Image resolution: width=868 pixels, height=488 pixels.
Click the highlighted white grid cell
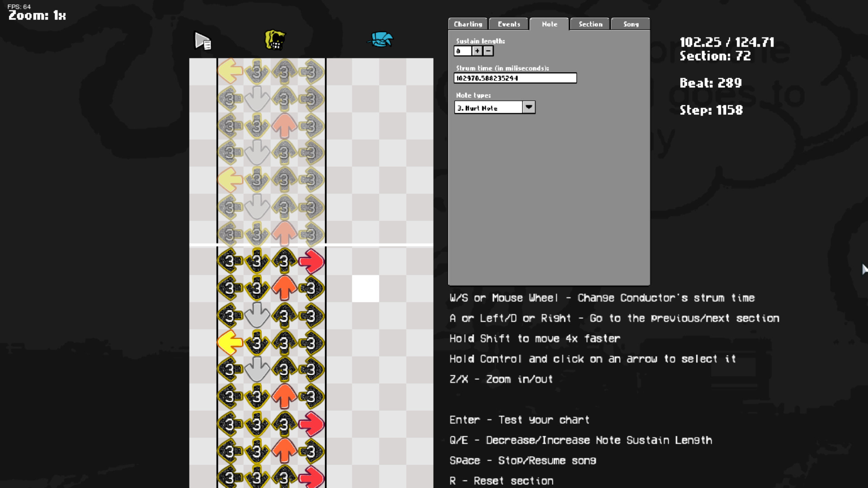[366, 287]
